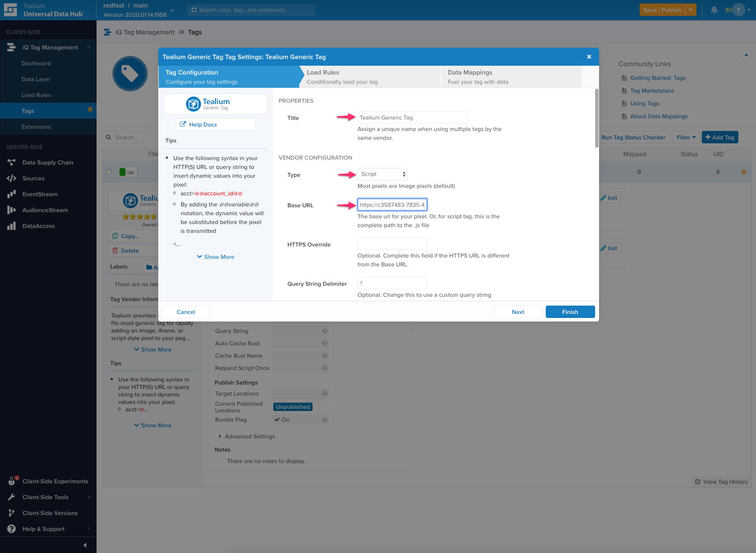Click the orange star on tag row
Image resolution: width=756 pixels, height=553 pixels.
click(744, 172)
